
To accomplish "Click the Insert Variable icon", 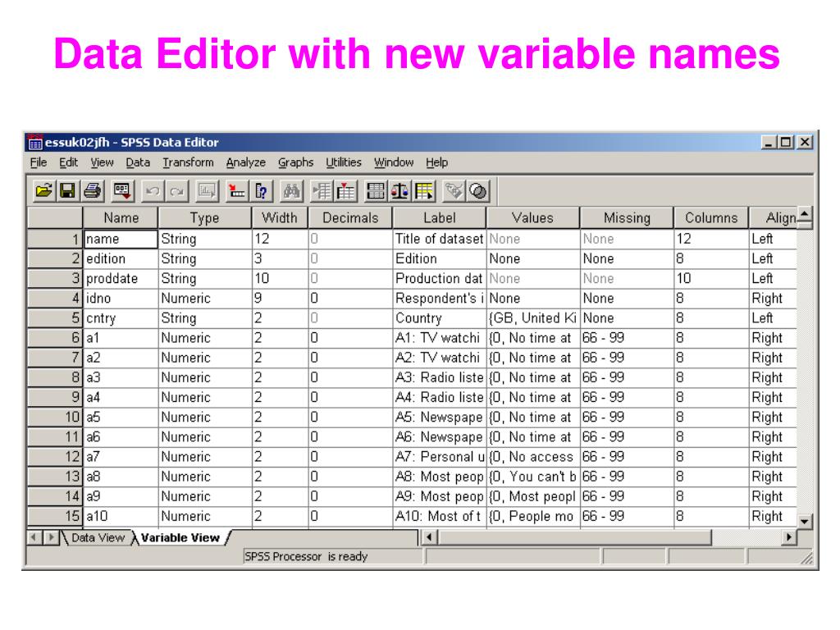I will 346,190.
